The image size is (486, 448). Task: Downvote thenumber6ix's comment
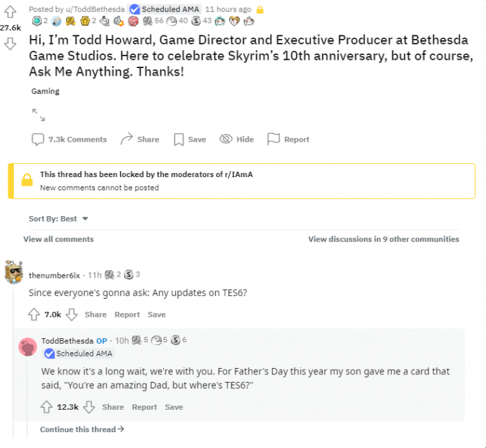71,315
